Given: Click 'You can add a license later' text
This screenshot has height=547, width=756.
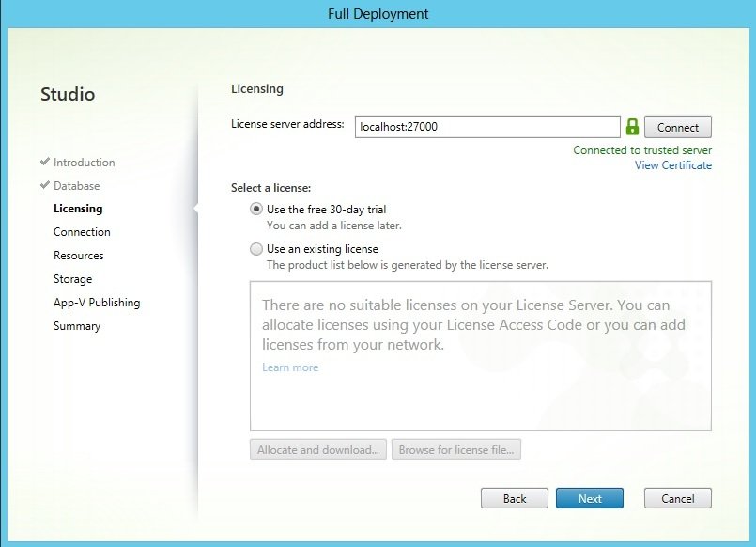Looking at the screenshot, I should click(334, 226).
